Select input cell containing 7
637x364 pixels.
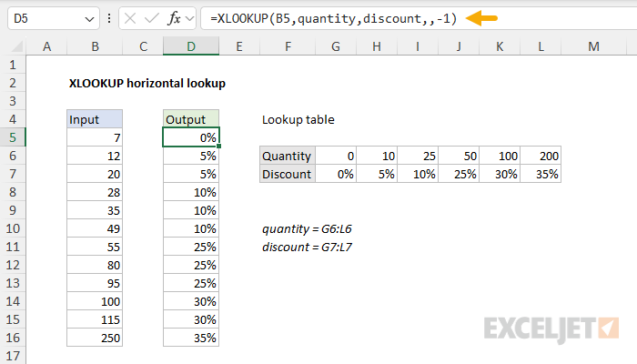95,137
